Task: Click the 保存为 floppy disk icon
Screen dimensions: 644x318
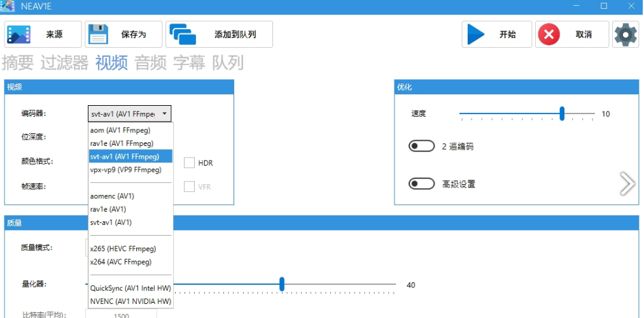Action: click(x=99, y=34)
